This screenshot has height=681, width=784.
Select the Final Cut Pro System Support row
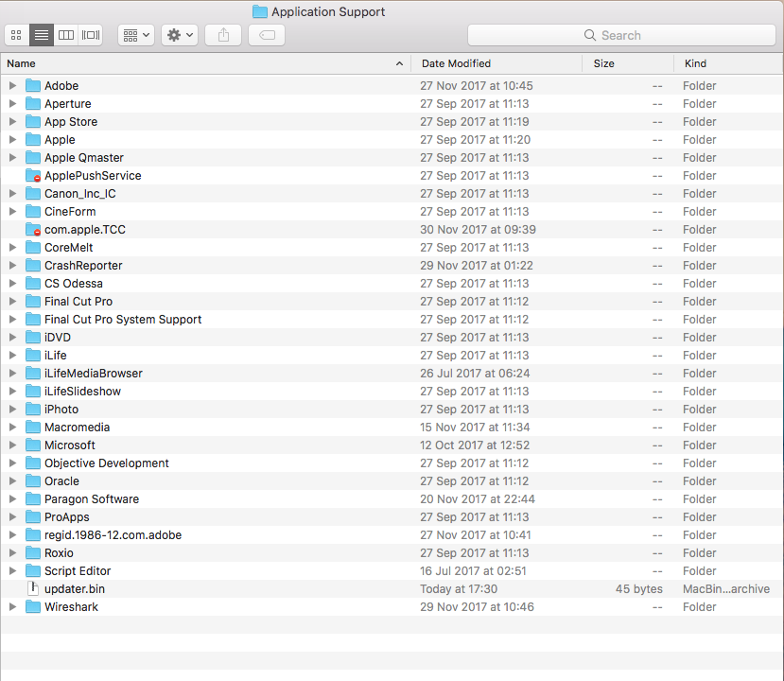(x=392, y=320)
